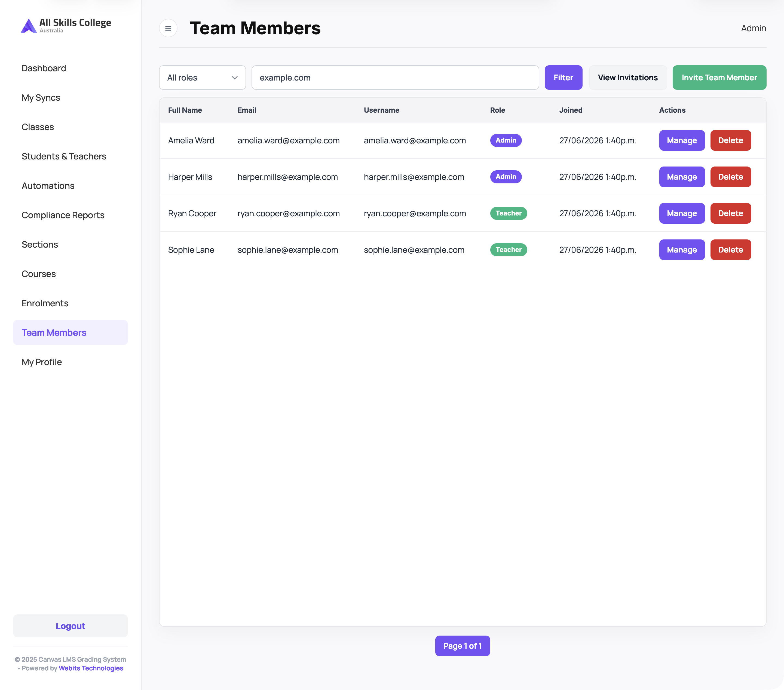The image size is (784, 690).
Task: Click username cell ryan.cooper@example.com
Action: pos(415,213)
